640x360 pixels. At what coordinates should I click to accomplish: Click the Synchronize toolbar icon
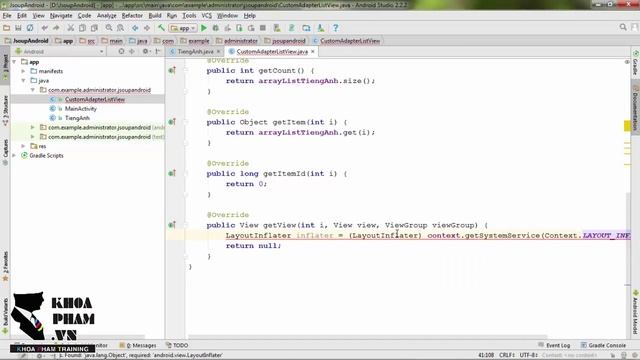pos(30,28)
